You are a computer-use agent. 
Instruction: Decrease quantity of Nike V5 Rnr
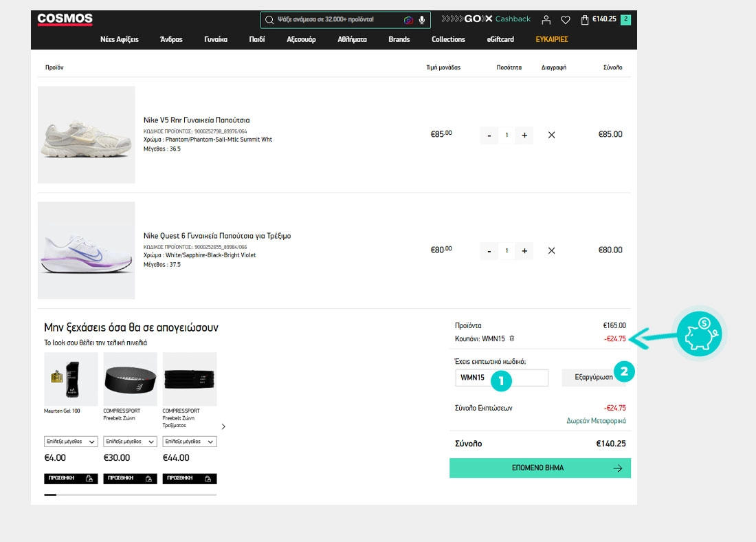click(x=489, y=135)
